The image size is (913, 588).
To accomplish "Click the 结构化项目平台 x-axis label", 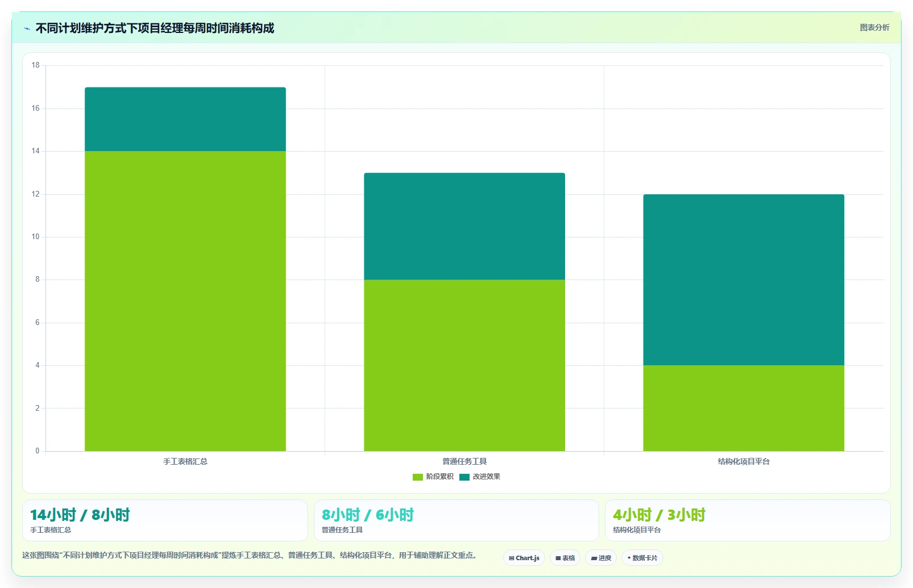I will pos(744,461).
